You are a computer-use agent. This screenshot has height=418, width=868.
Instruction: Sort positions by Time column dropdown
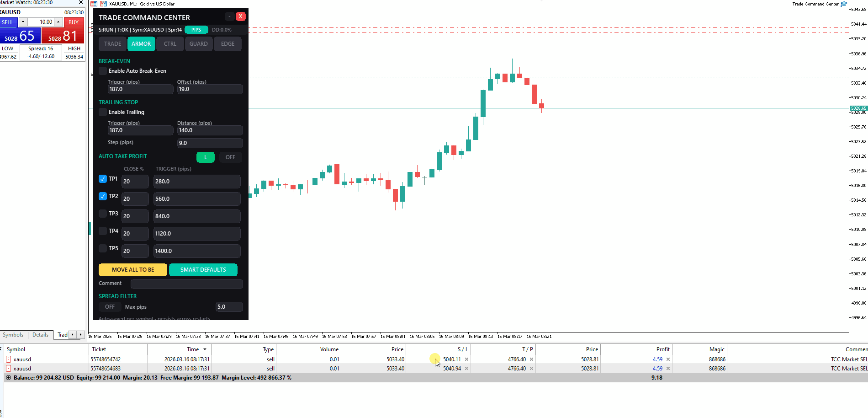pyautogui.click(x=205, y=349)
